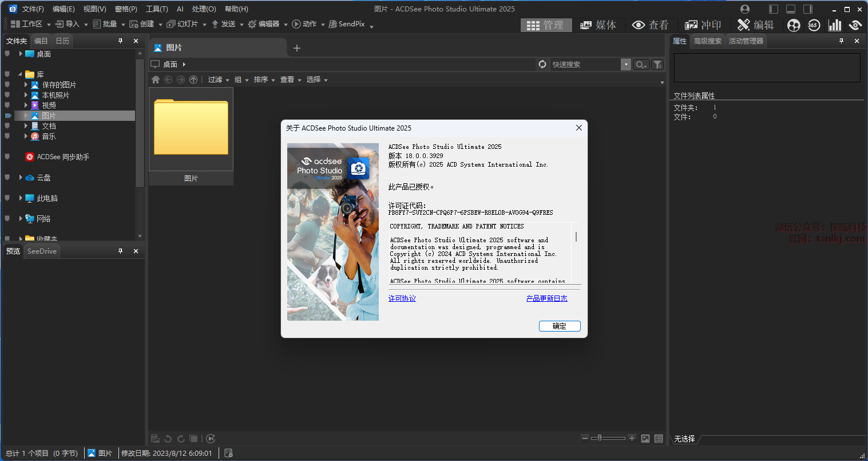The width and height of the screenshot is (868, 461).
Task: Open the 工具(T) menu
Action: (x=157, y=9)
